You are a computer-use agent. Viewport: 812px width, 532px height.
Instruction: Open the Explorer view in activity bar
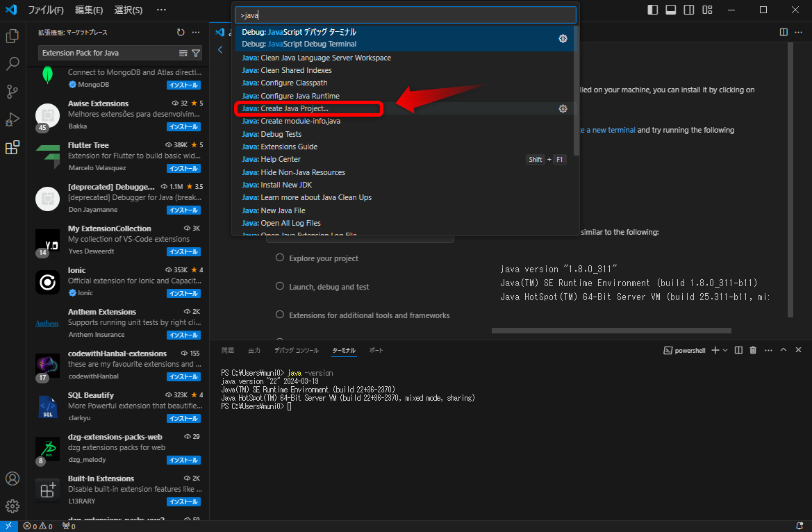coord(13,35)
